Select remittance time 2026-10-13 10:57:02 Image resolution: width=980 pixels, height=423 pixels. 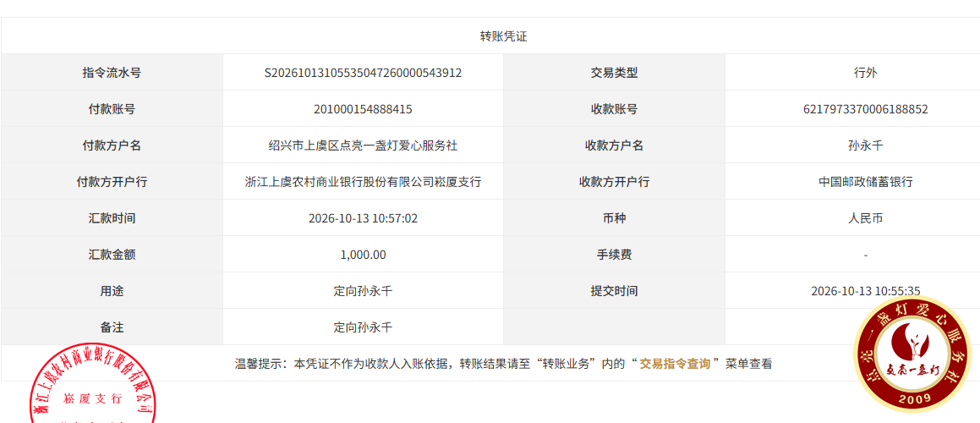[363, 217]
